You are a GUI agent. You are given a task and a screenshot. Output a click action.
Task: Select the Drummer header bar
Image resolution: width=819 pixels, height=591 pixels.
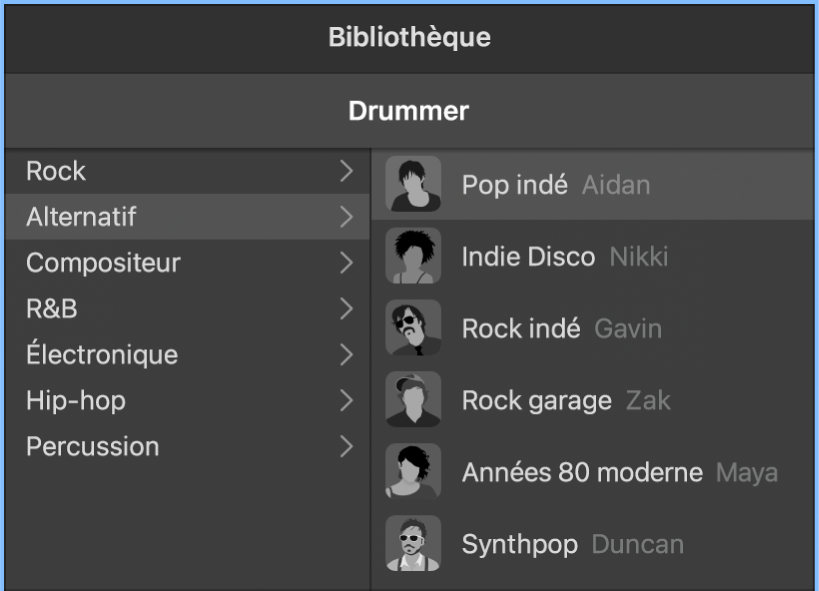(409, 110)
